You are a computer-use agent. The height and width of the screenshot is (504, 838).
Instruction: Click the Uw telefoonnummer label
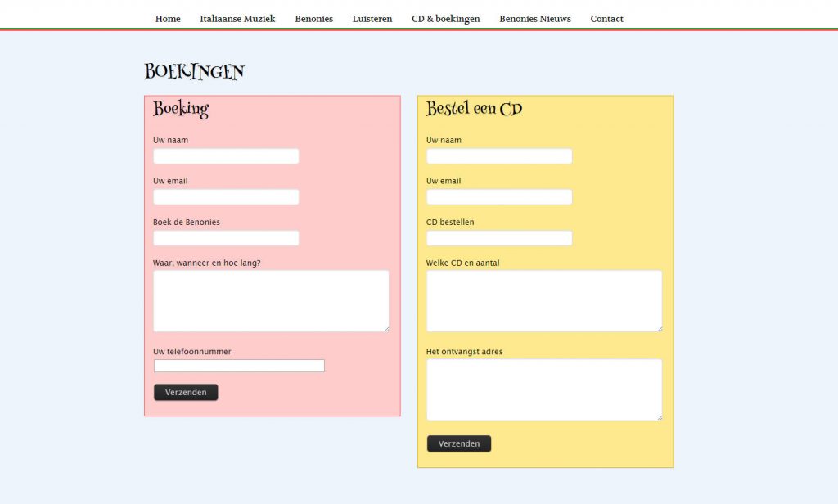point(191,352)
